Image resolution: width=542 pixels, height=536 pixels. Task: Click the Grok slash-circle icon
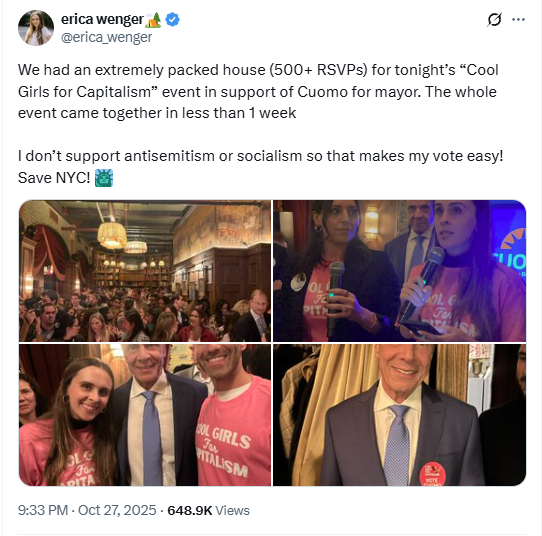coord(494,20)
